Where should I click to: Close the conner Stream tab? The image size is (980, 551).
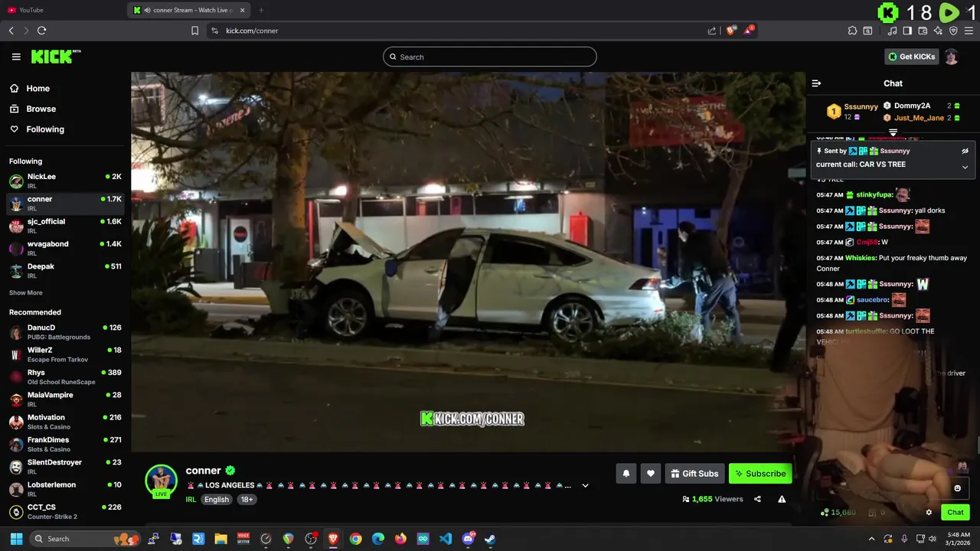(x=243, y=10)
